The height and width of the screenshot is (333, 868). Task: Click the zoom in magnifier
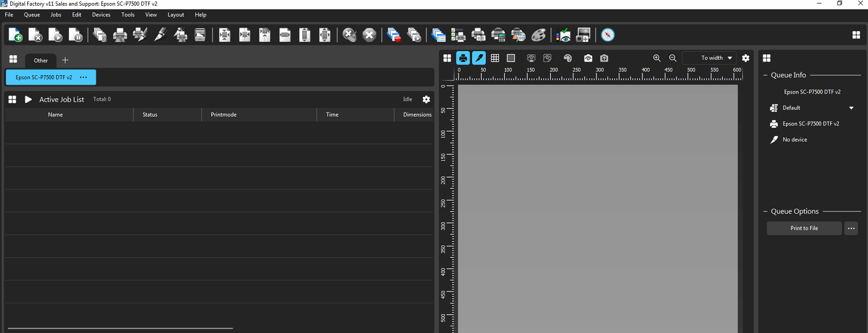coord(657,58)
